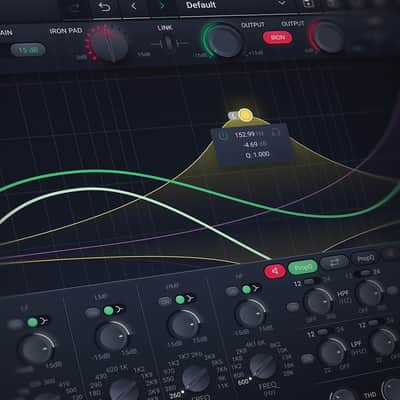Image resolution: width=400 pixels, height=400 pixels.
Task: Click the solo headphone icon in tooltip
Action: 276,132
